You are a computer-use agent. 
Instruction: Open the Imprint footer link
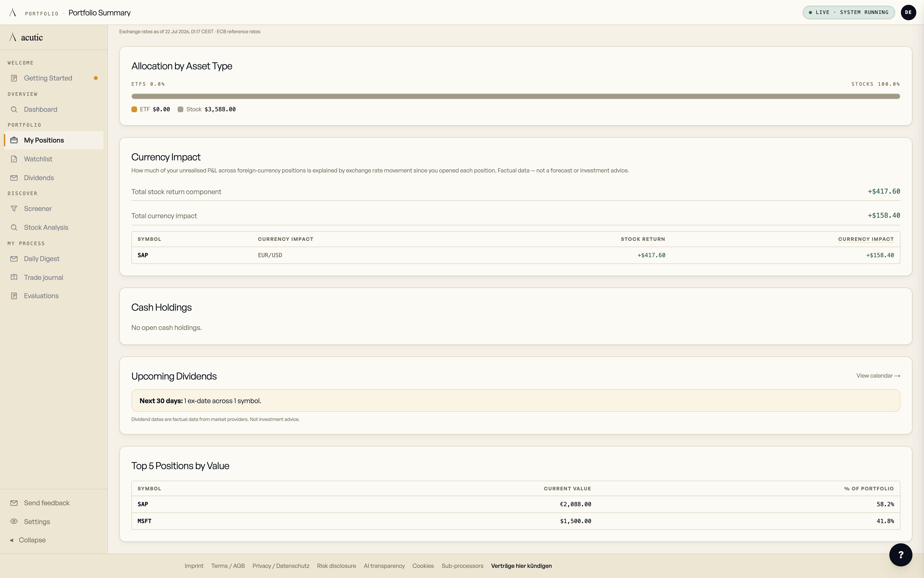(x=194, y=566)
